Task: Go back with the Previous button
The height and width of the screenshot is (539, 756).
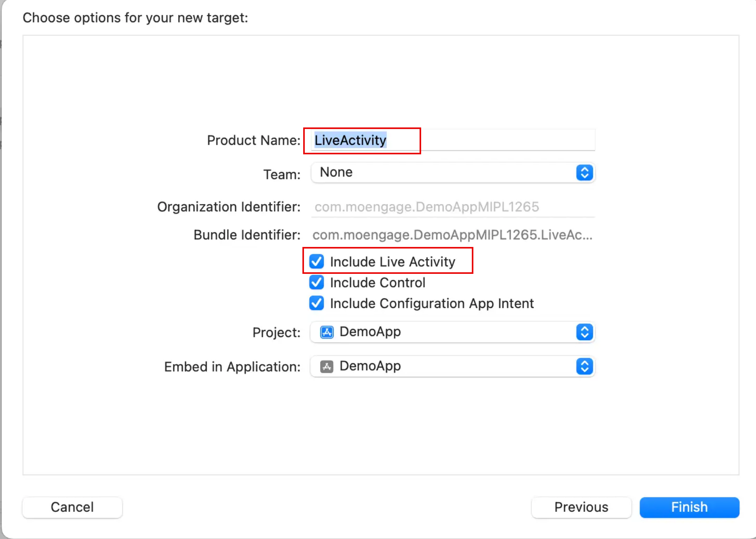Action: coord(581,507)
